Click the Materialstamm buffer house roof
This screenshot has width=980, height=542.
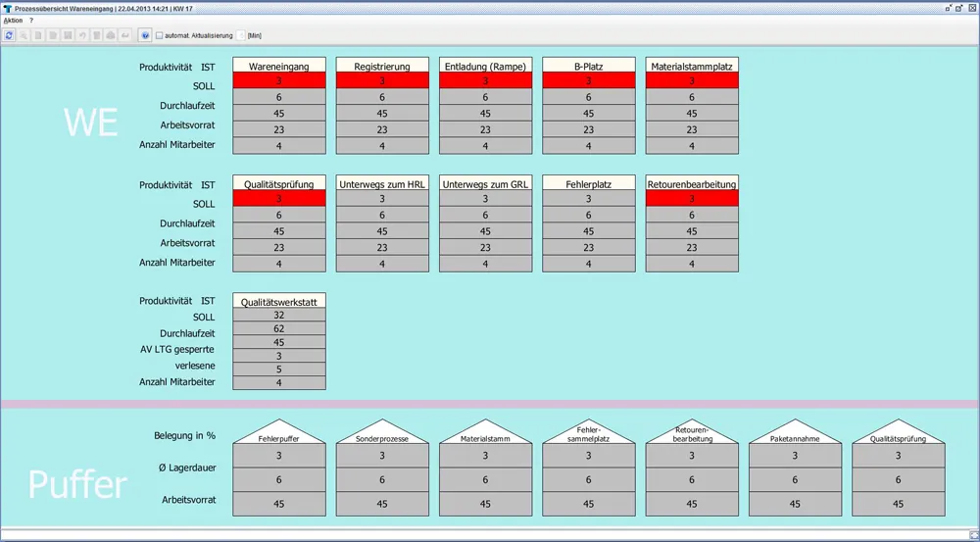[486, 432]
